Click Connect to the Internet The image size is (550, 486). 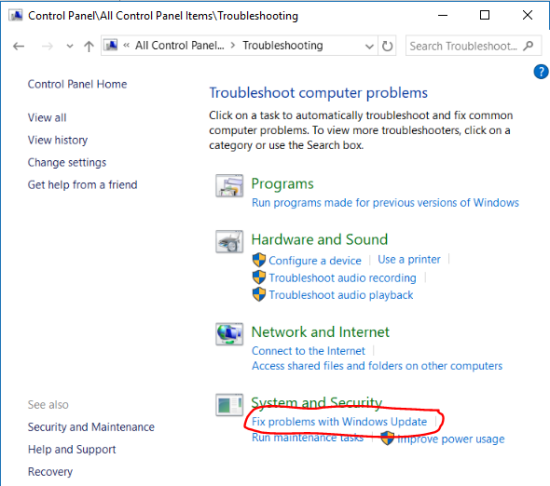point(308,351)
